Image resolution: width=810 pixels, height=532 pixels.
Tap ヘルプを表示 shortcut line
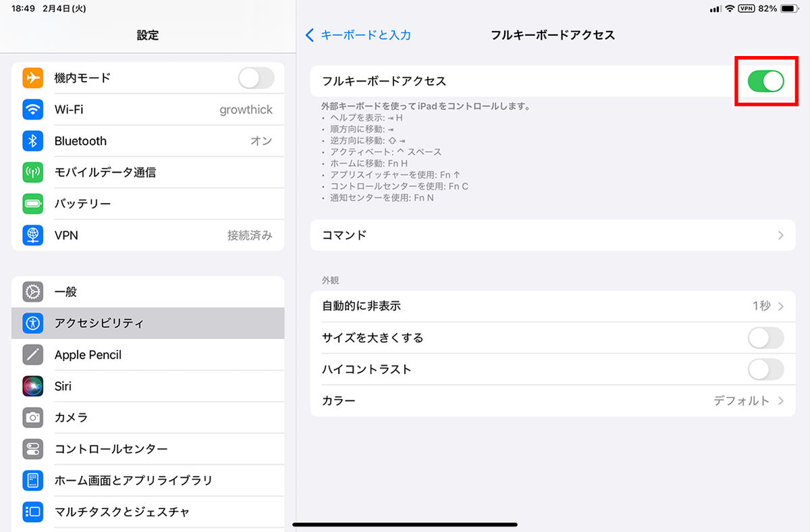click(x=366, y=118)
